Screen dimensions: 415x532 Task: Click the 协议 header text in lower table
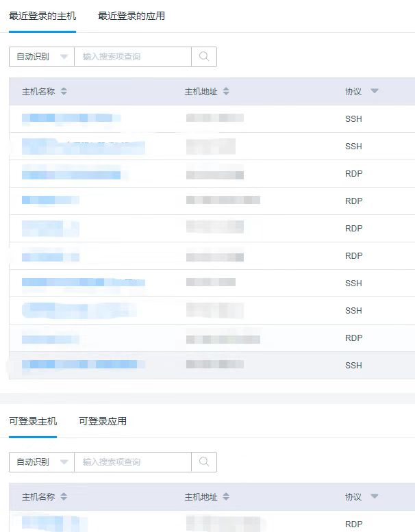point(353,497)
